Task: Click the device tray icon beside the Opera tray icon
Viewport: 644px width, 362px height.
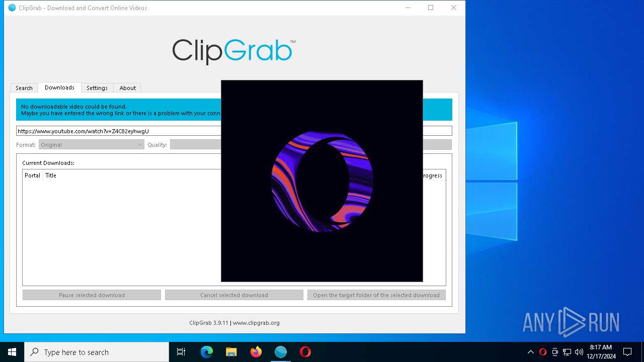Action: pyautogui.click(x=555, y=352)
